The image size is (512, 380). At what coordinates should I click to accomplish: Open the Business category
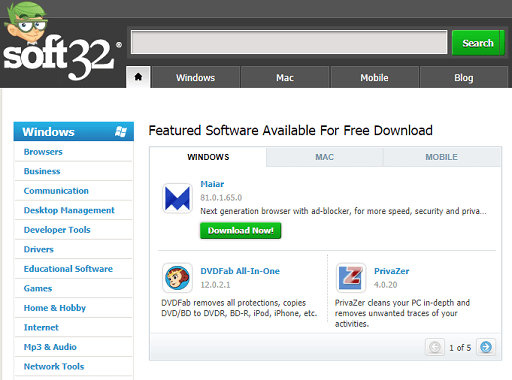[42, 171]
